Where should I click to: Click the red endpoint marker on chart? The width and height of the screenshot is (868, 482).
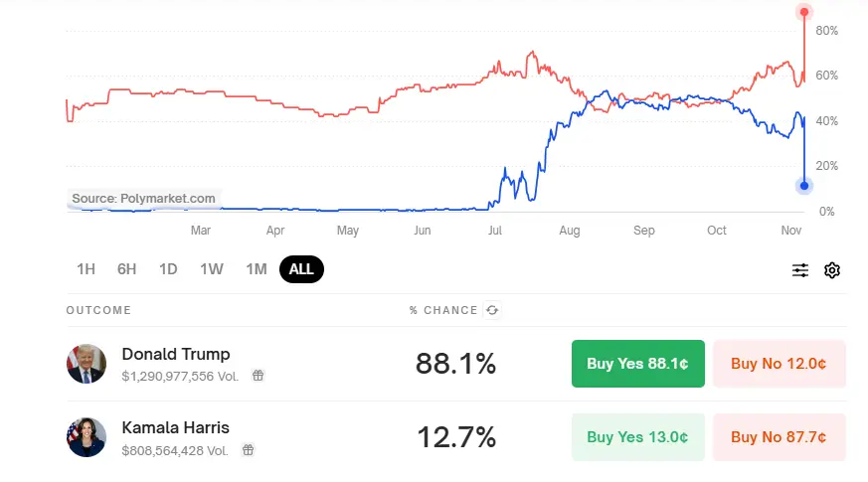coord(804,12)
